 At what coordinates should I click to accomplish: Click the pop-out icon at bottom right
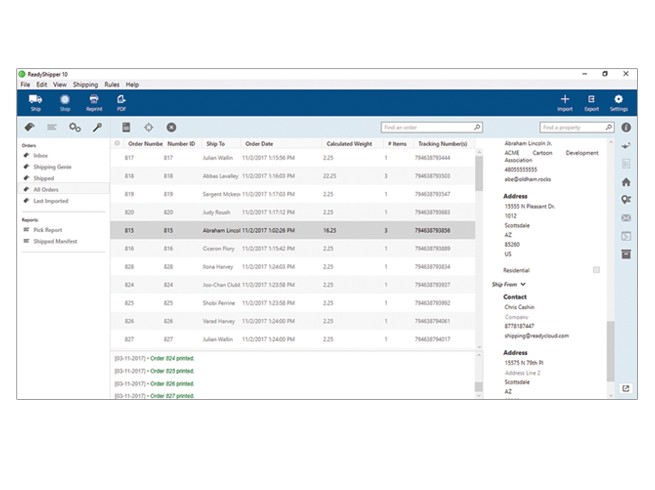(x=626, y=388)
